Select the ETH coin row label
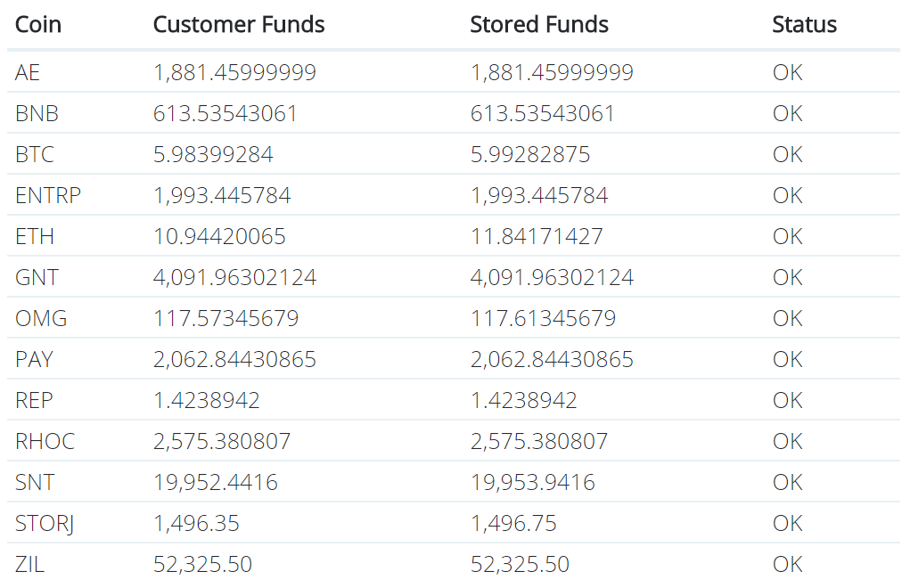The height and width of the screenshot is (588, 910). click(x=35, y=237)
